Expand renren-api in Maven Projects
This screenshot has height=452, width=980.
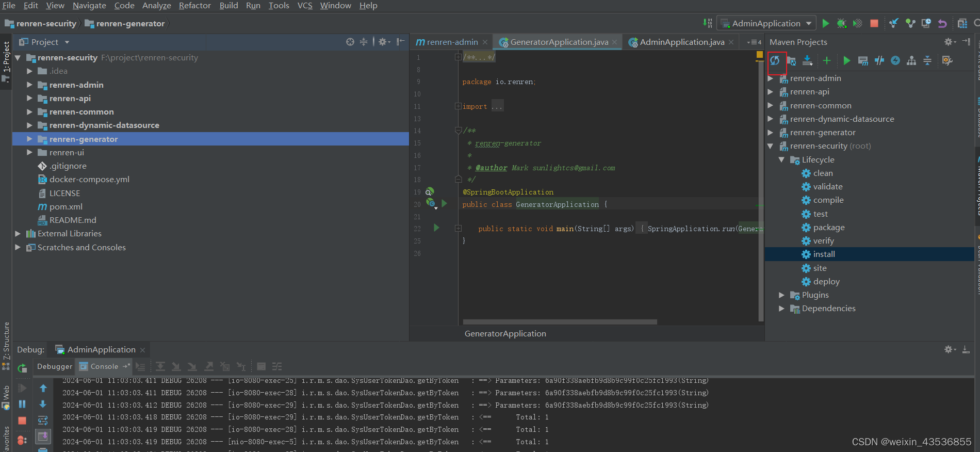coord(770,92)
